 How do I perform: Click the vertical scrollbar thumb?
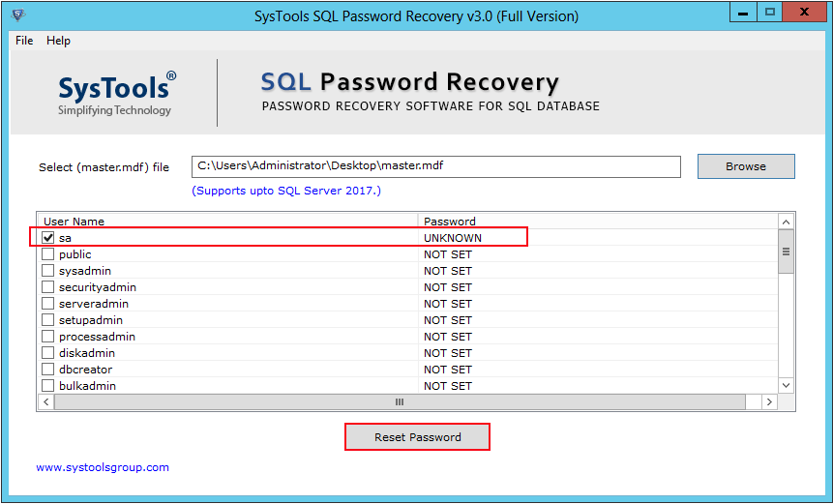[x=787, y=252]
